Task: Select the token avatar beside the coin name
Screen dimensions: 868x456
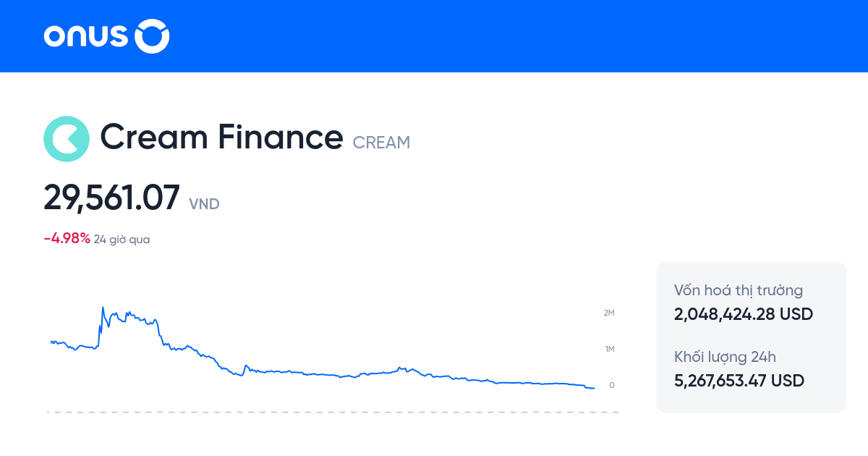Action: click(67, 138)
